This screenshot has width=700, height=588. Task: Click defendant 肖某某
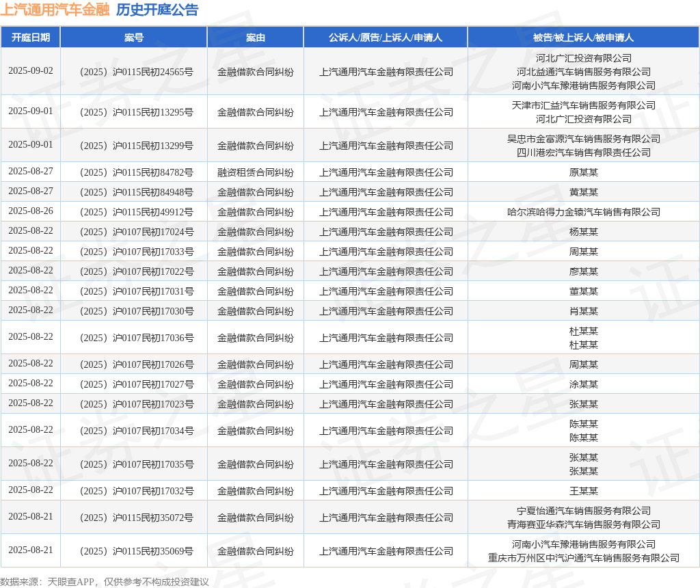pos(584,311)
